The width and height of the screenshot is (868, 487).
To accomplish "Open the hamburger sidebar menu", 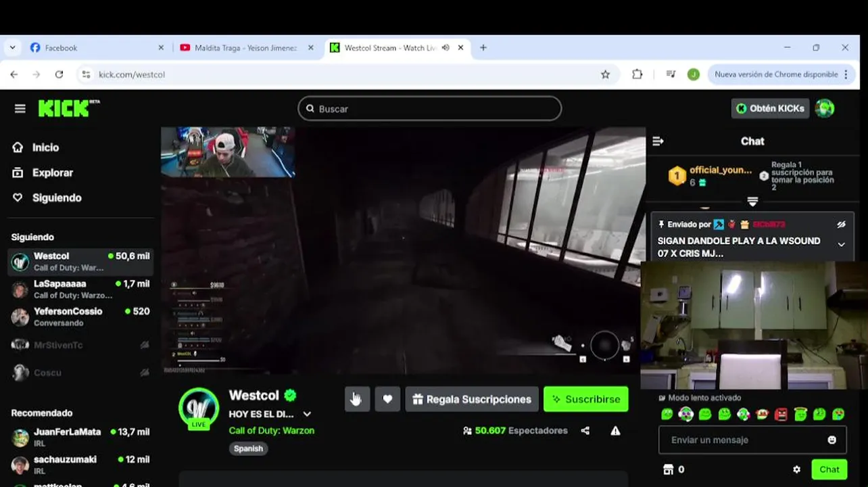I will point(20,109).
